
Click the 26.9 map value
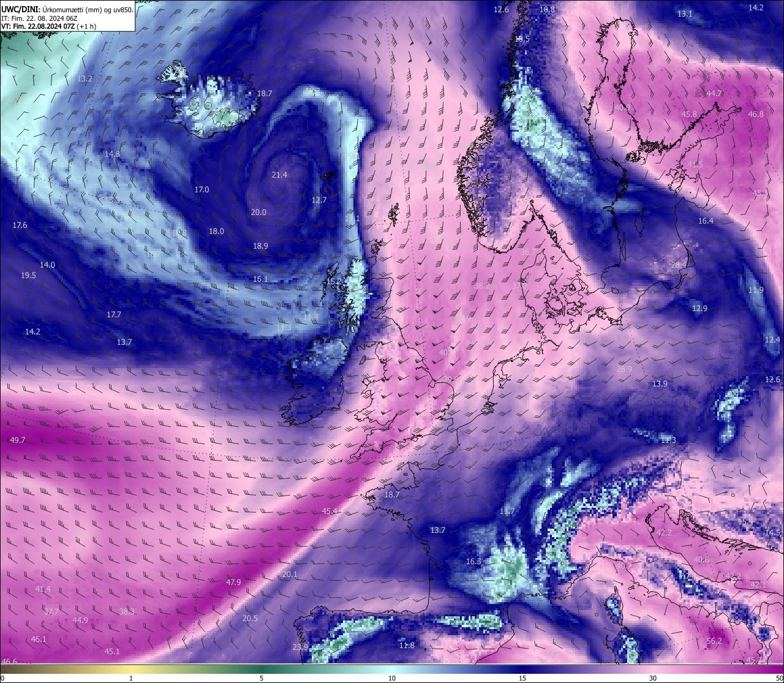click(x=624, y=369)
